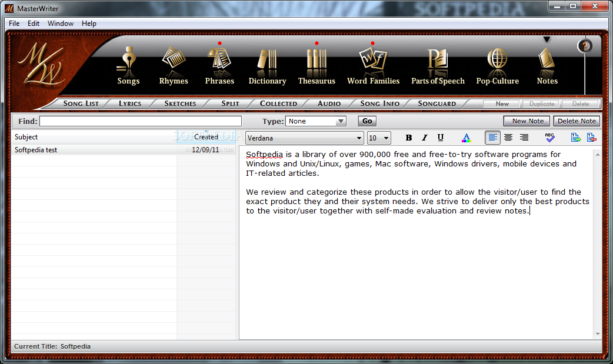Open the Songs section
This screenshot has width=613, height=364.
[128, 66]
